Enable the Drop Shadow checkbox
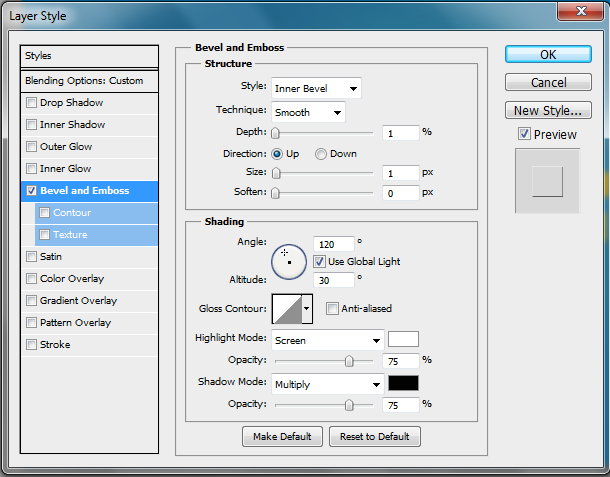Screen dimensions: 610x477 pyautogui.click(x=32, y=103)
